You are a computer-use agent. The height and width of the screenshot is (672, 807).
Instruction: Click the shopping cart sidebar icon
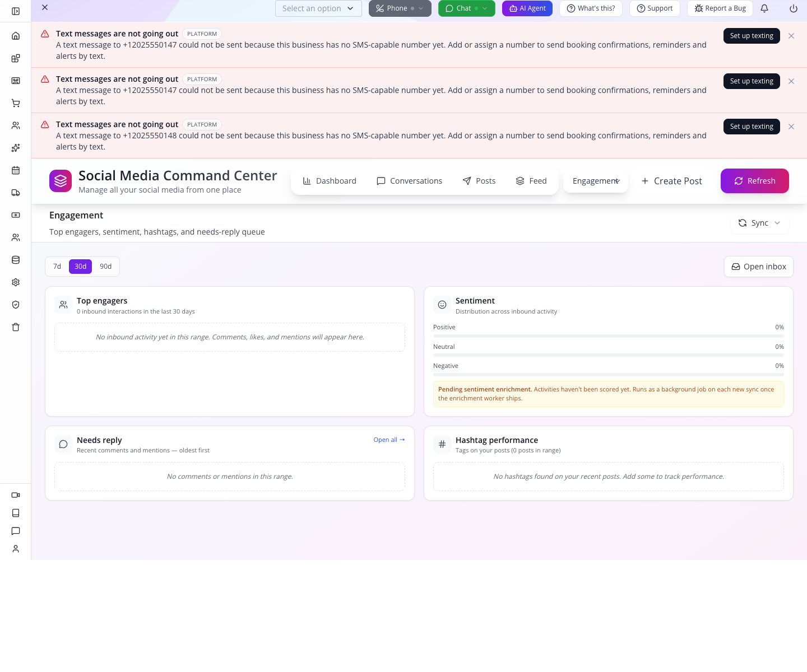click(16, 103)
